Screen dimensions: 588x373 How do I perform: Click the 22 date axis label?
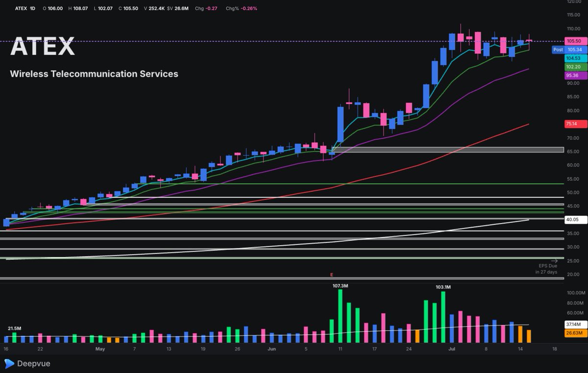tap(40, 349)
